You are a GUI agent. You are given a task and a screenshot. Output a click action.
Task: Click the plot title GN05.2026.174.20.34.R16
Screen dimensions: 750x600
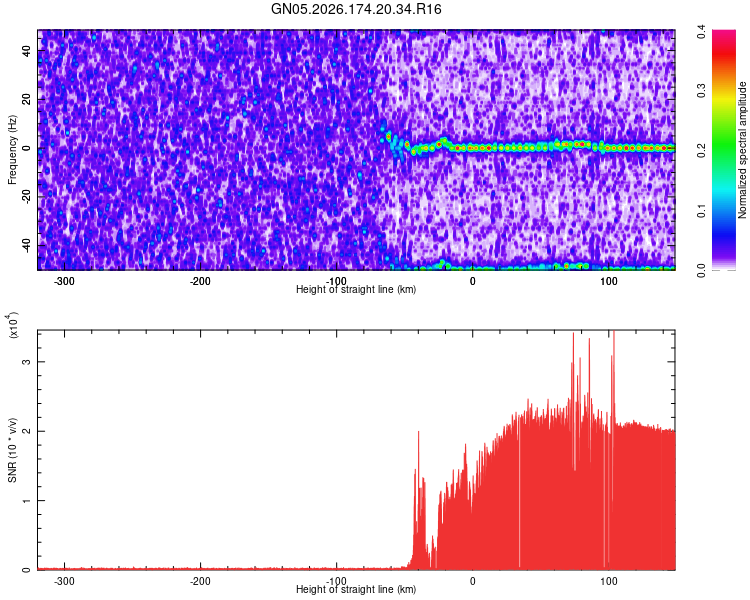click(x=356, y=9)
